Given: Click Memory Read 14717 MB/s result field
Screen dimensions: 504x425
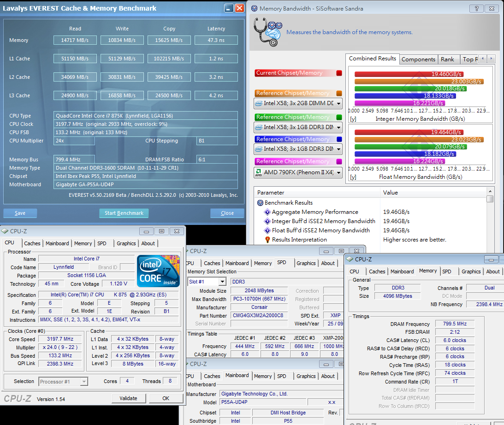Looking at the screenshot, I should click(x=75, y=40).
